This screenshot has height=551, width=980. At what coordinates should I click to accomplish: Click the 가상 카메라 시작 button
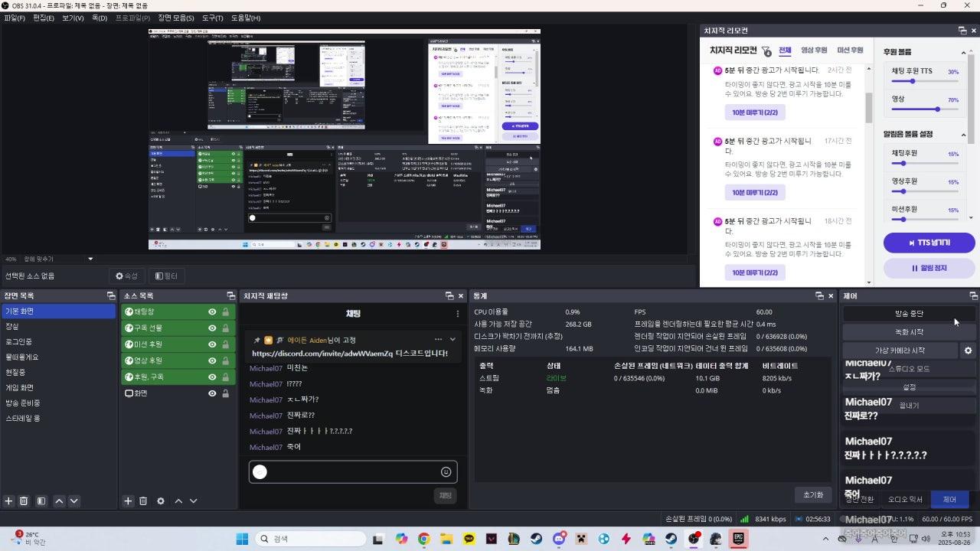pos(900,350)
